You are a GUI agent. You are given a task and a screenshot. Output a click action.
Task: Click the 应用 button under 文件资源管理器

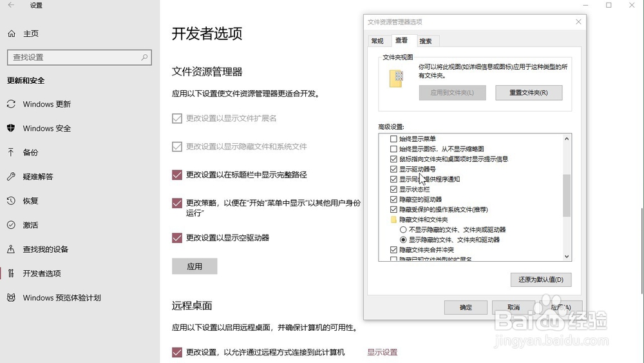point(194,266)
